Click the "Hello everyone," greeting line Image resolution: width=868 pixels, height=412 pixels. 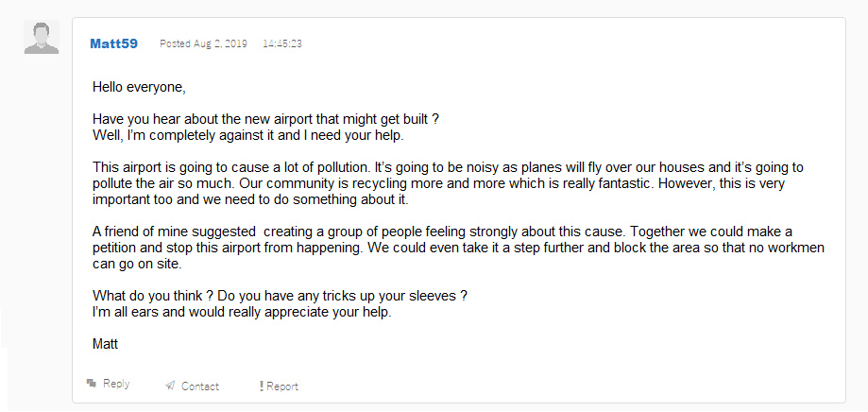click(x=139, y=87)
